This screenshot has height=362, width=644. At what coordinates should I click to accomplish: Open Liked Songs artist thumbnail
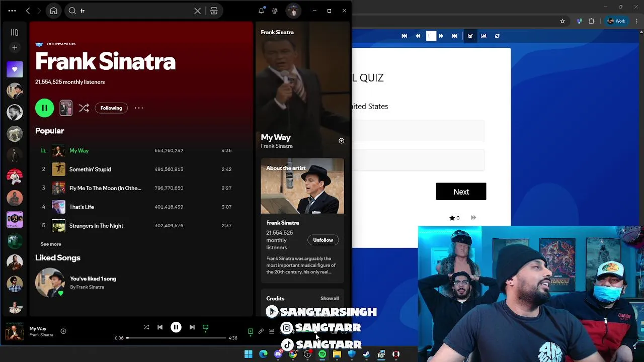(x=50, y=283)
